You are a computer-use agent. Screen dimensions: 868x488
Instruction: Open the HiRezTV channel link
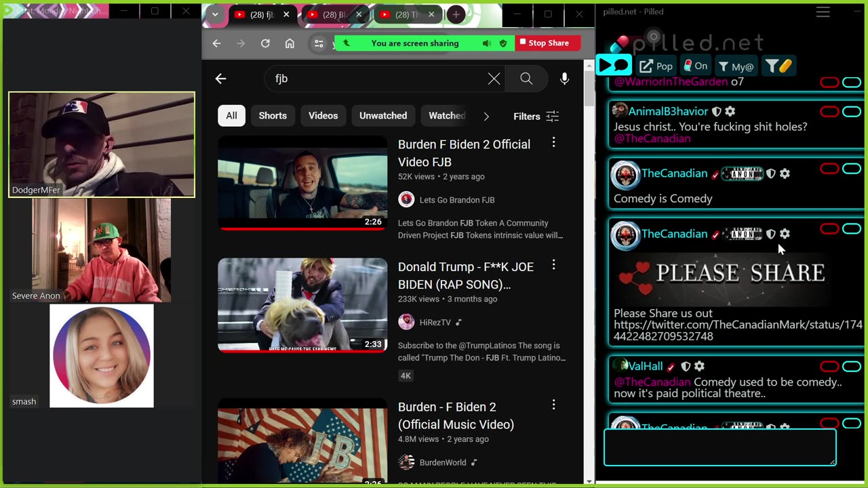pos(435,323)
